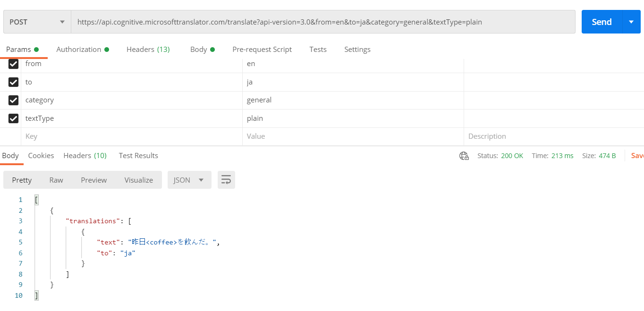Open the request Headers (13) tab
Viewport: 644px width, 311px height.
tap(148, 50)
